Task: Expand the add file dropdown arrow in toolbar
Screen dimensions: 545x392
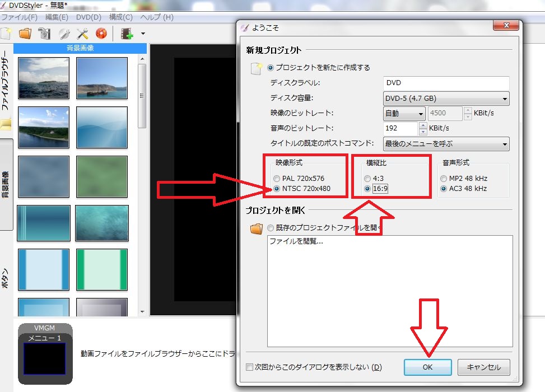Action: 143,34
